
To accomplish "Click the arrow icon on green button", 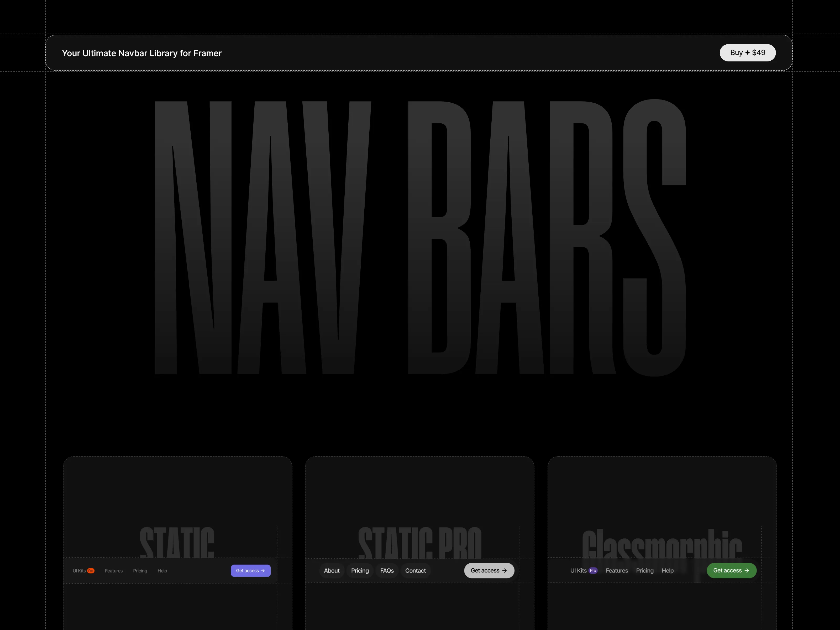I will click(747, 570).
